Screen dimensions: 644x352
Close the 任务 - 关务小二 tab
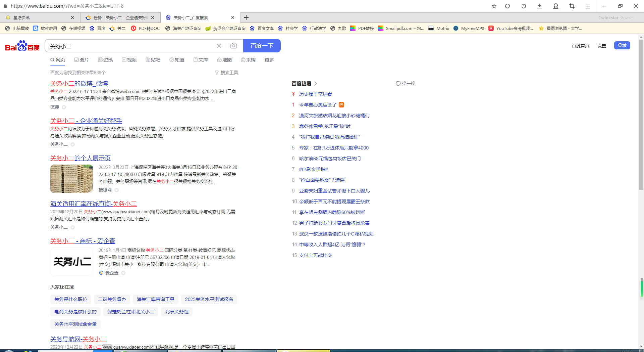[153, 17]
